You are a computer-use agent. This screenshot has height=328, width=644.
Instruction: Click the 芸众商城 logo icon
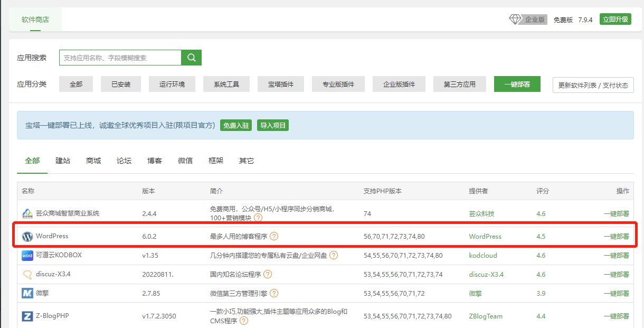[x=27, y=214]
